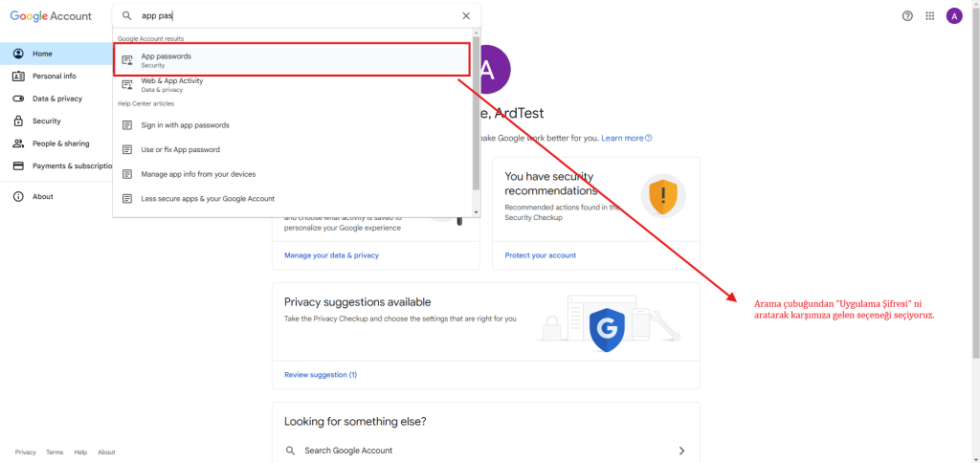Open Security section in sidebar
Viewport: 980px width, 463px height.
(46, 121)
